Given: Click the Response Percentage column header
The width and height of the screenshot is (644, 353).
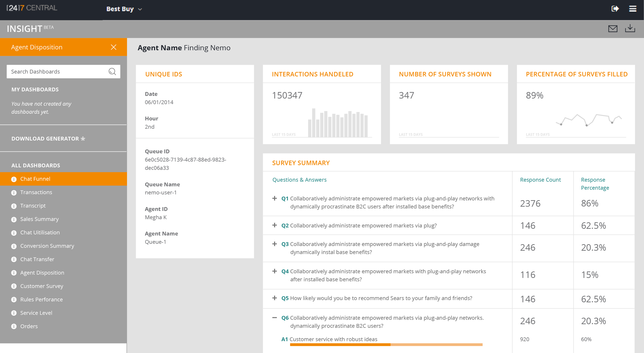Looking at the screenshot, I should click(595, 183).
